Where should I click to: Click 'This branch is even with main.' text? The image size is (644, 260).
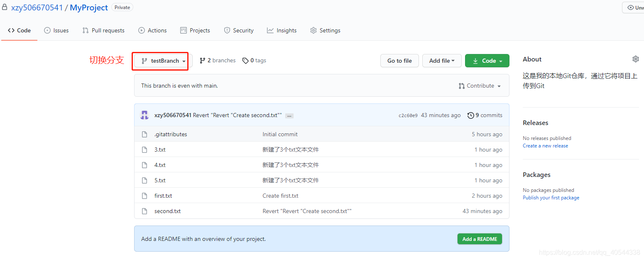tap(179, 86)
